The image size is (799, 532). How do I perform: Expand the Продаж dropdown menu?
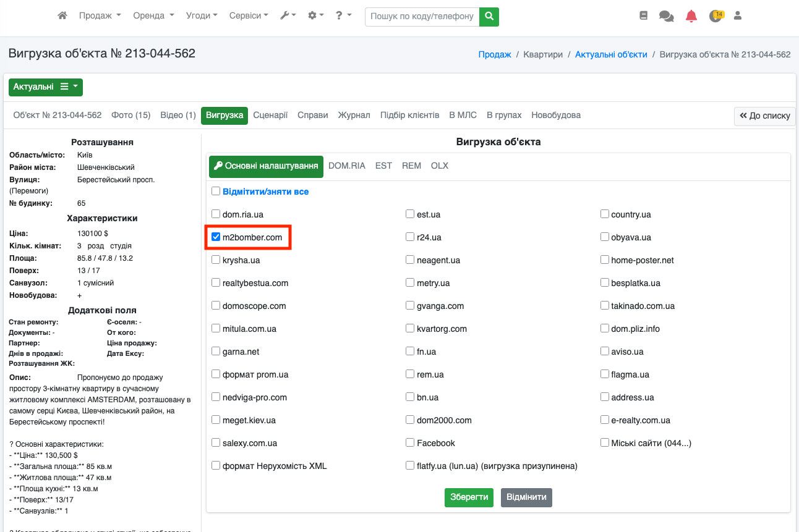pyautogui.click(x=100, y=16)
